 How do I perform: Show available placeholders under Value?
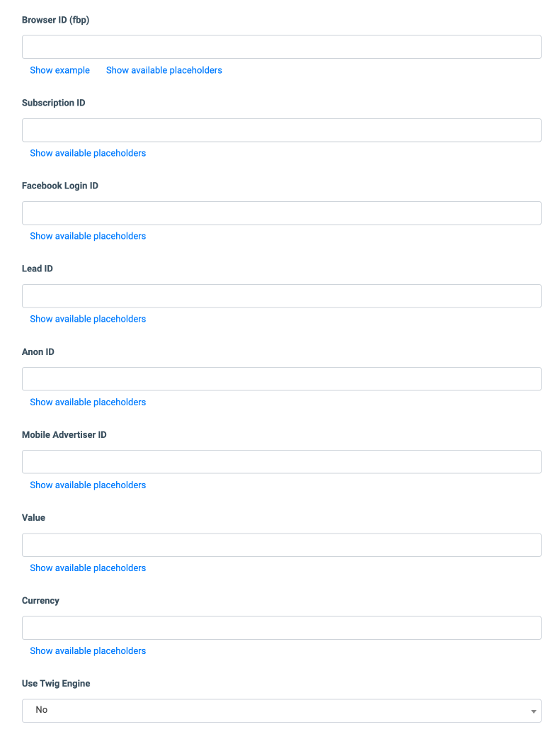tap(88, 568)
